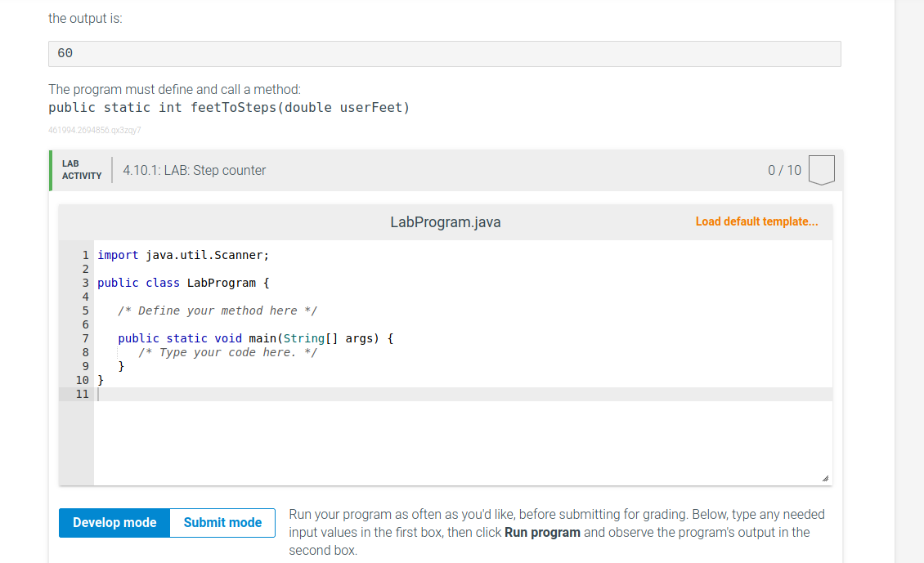The image size is (924, 563).
Task: Select the Submit mode tab
Action: [222, 522]
